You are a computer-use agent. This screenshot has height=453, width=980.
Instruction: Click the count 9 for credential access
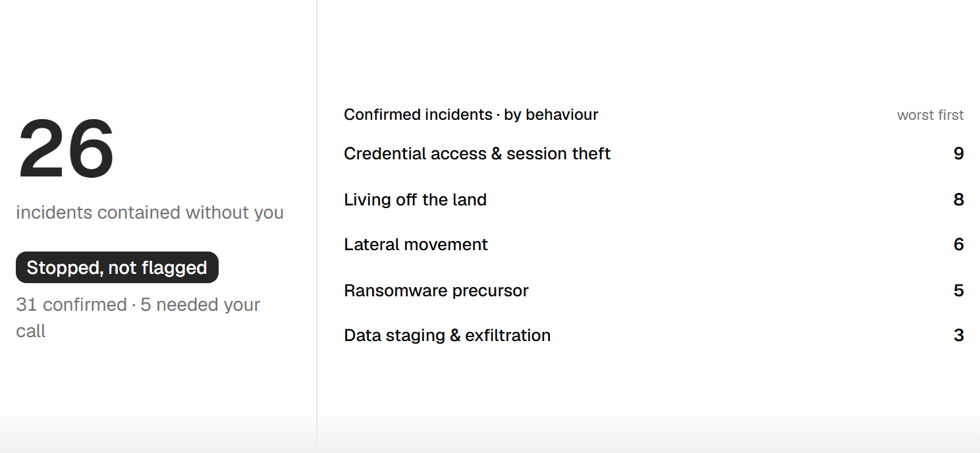tap(959, 153)
